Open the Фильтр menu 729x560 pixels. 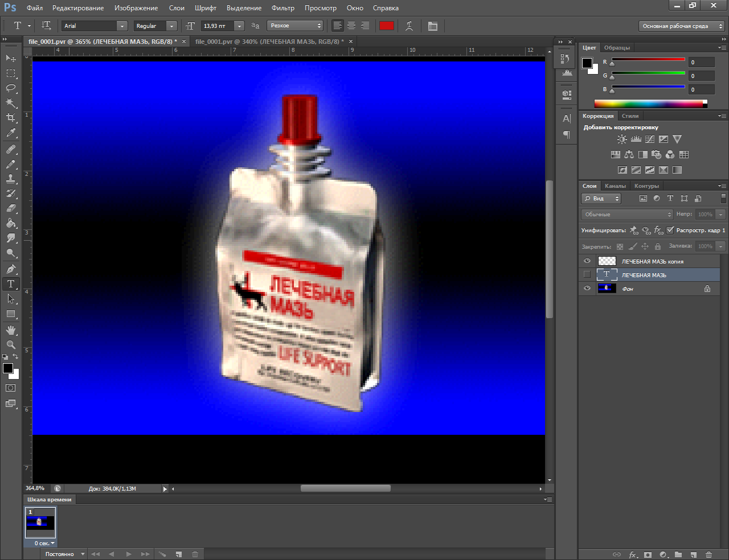282,8
